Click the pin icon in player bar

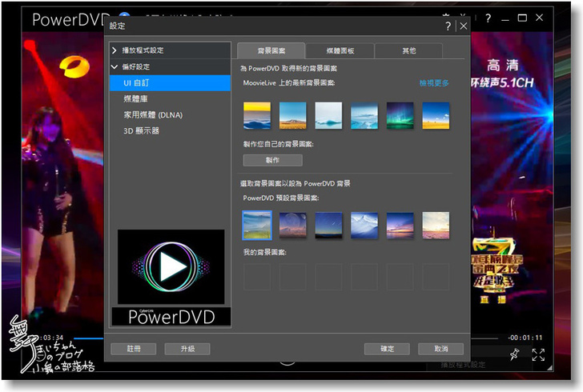[x=514, y=354]
